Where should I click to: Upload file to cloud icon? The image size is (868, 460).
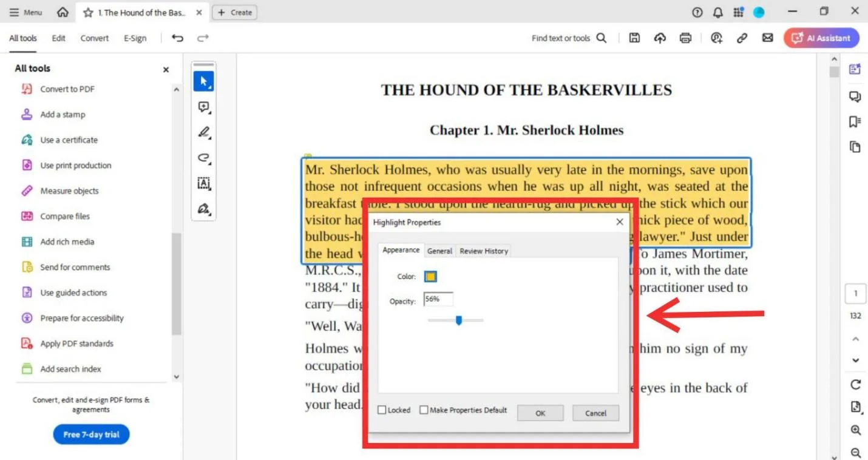(x=660, y=38)
